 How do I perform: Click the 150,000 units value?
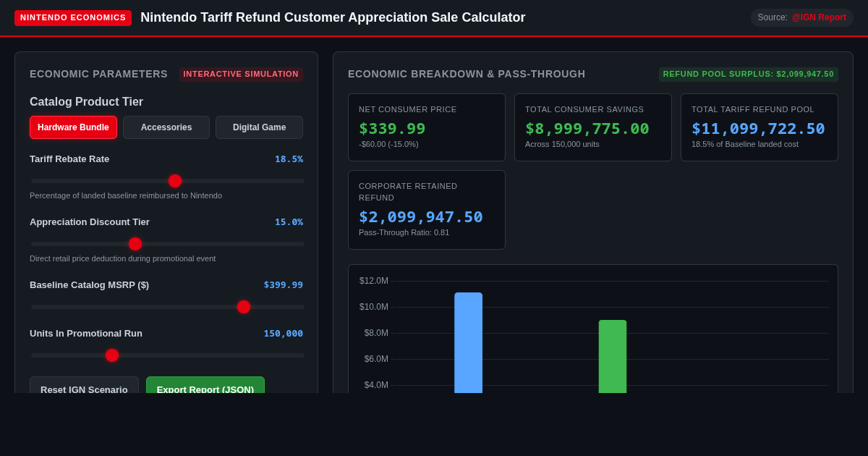click(284, 334)
